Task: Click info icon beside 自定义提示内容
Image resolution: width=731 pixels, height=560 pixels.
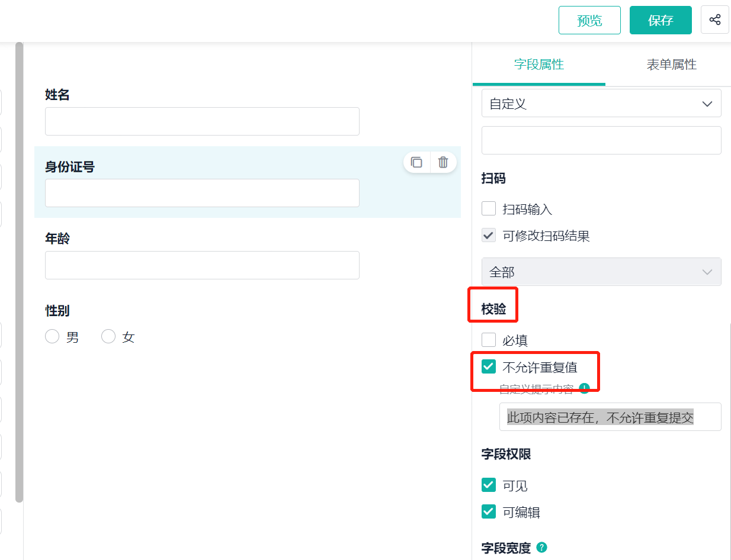Action: pos(585,388)
